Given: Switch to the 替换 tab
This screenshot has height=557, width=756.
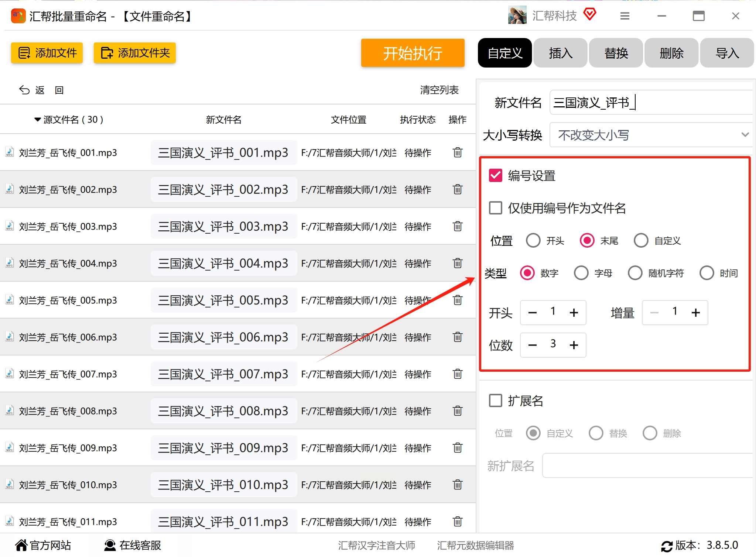Looking at the screenshot, I should click(616, 53).
